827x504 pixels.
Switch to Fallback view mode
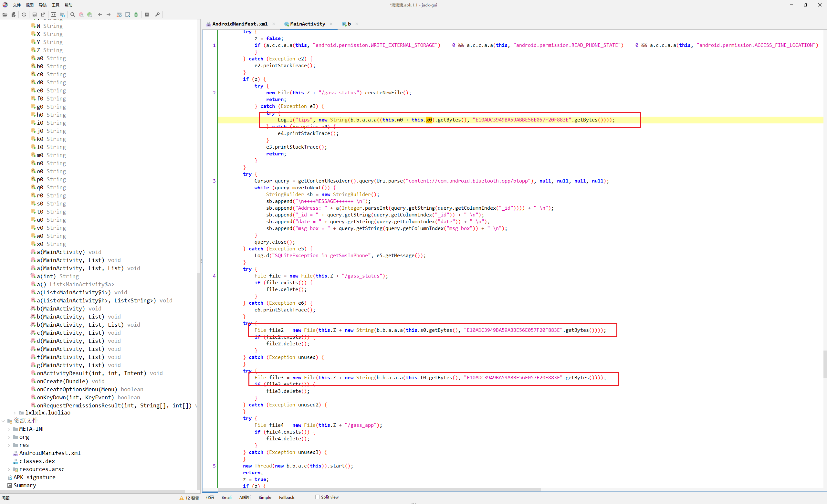[x=287, y=497]
